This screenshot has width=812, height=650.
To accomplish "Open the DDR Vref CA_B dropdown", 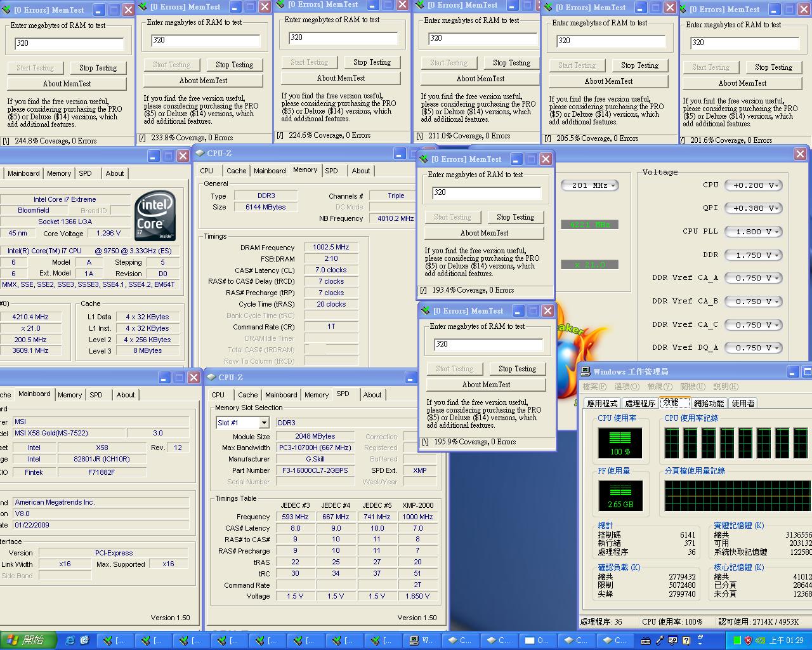I will (x=754, y=302).
